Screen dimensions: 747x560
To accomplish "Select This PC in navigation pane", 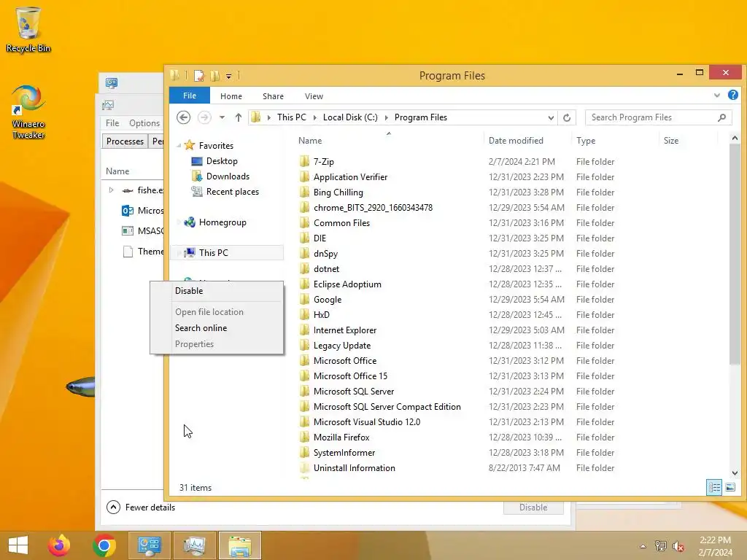I will coord(214,253).
